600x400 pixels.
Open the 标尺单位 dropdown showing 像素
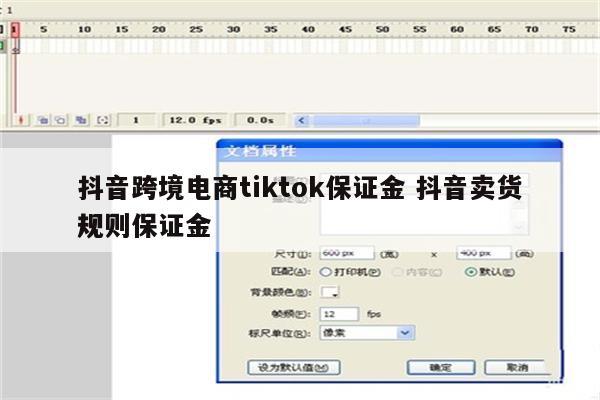pyautogui.click(x=367, y=333)
